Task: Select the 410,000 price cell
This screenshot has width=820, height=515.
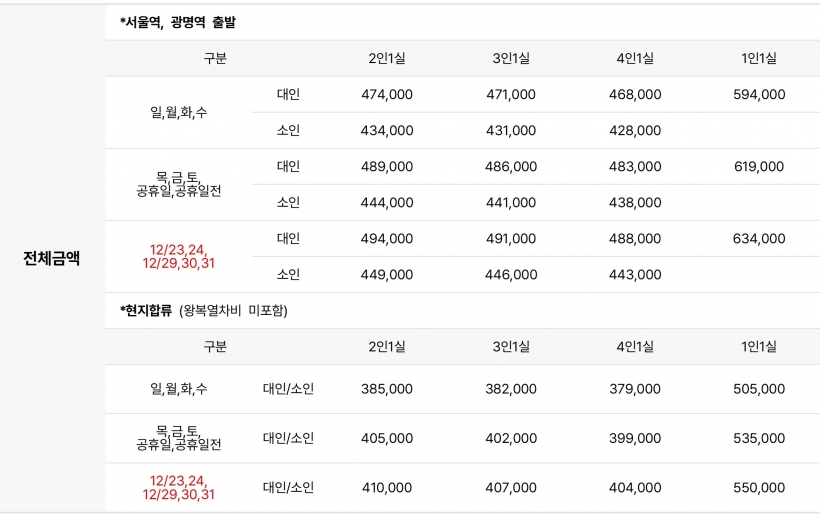Action: [x=387, y=488]
